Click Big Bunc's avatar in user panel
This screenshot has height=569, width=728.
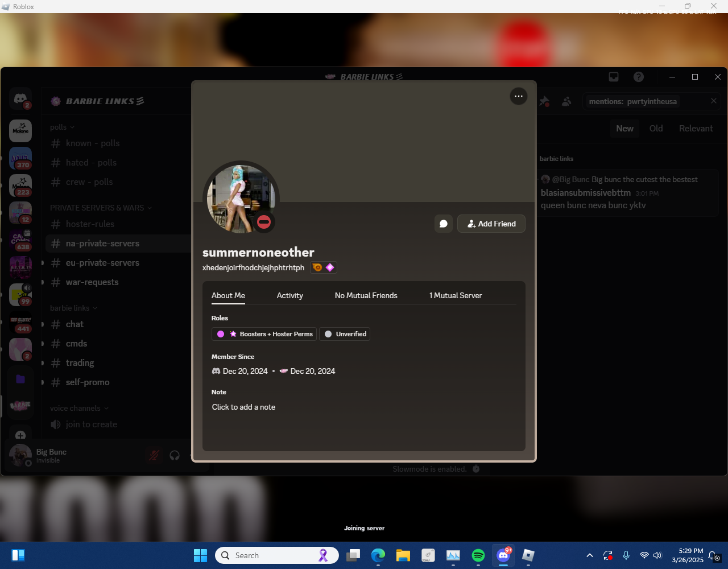pyautogui.click(x=20, y=455)
